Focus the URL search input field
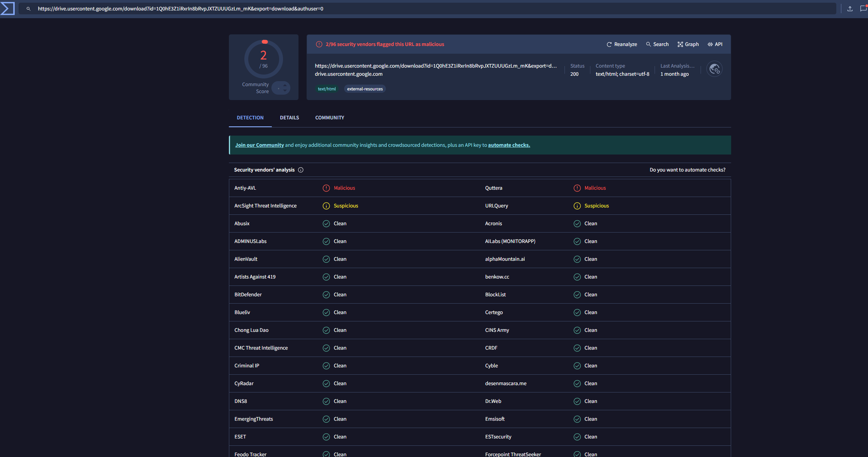The image size is (868, 457). 427,8
